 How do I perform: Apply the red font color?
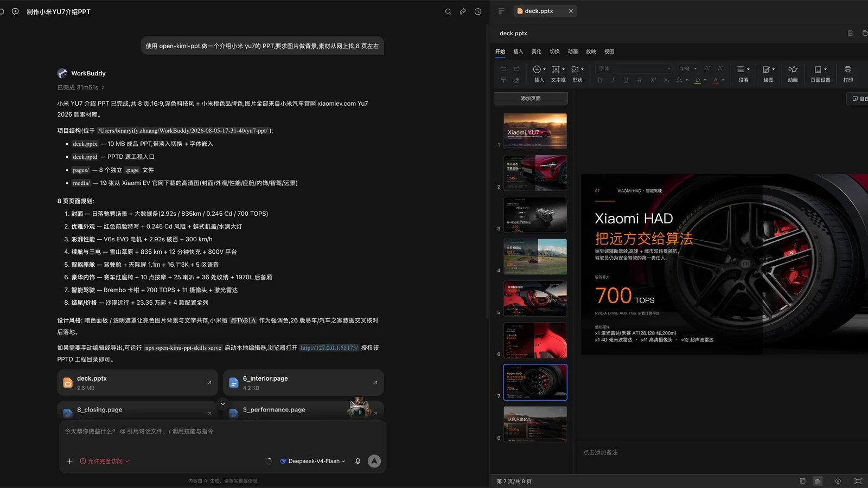(x=716, y=80)
